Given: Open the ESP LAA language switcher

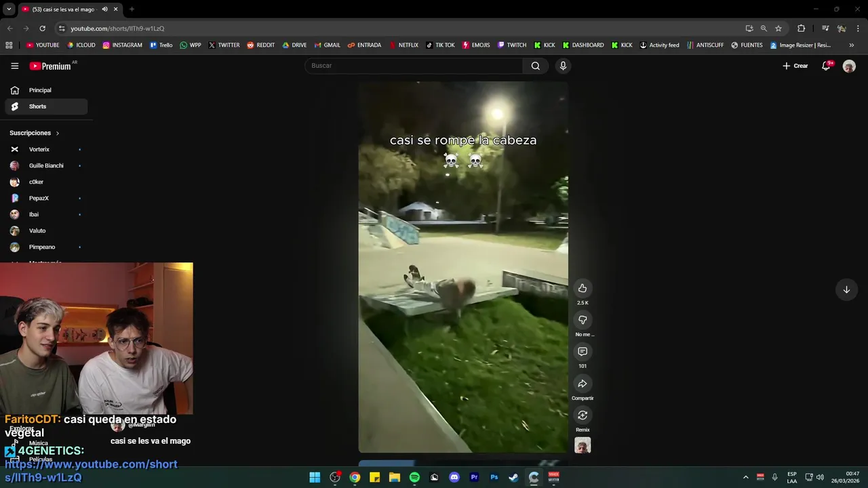Looking at the screenshot, I should click(x=792, y=477).
